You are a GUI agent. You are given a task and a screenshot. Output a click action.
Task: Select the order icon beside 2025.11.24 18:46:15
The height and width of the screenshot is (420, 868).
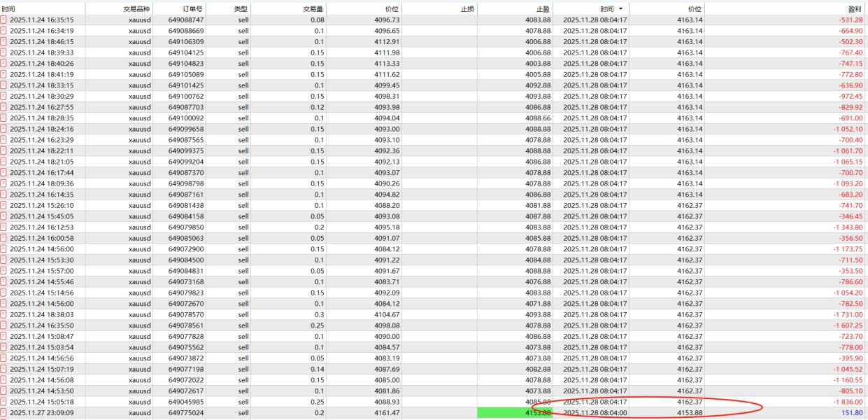point(3,42)
